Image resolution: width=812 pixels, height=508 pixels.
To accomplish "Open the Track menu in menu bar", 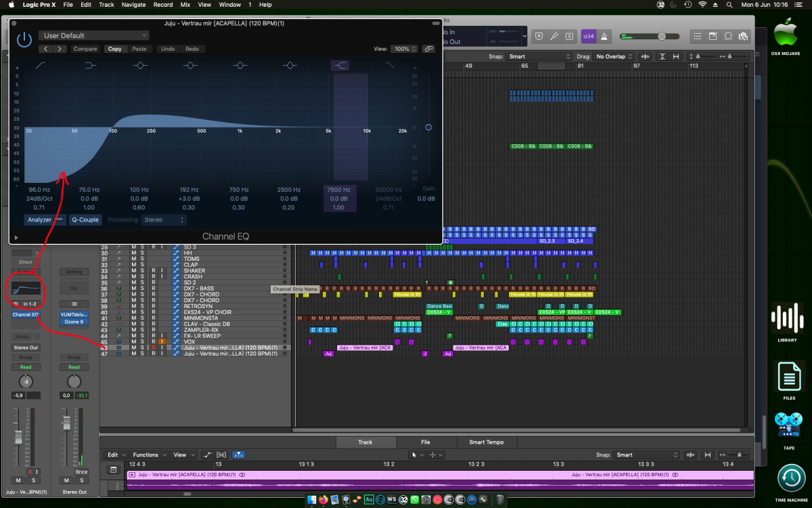I will point(106,5).
